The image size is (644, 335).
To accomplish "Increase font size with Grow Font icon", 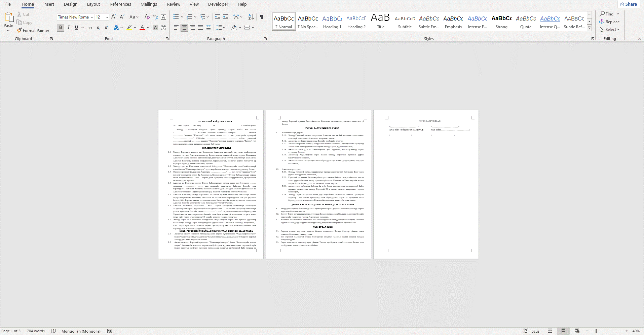I will (114, 17).
